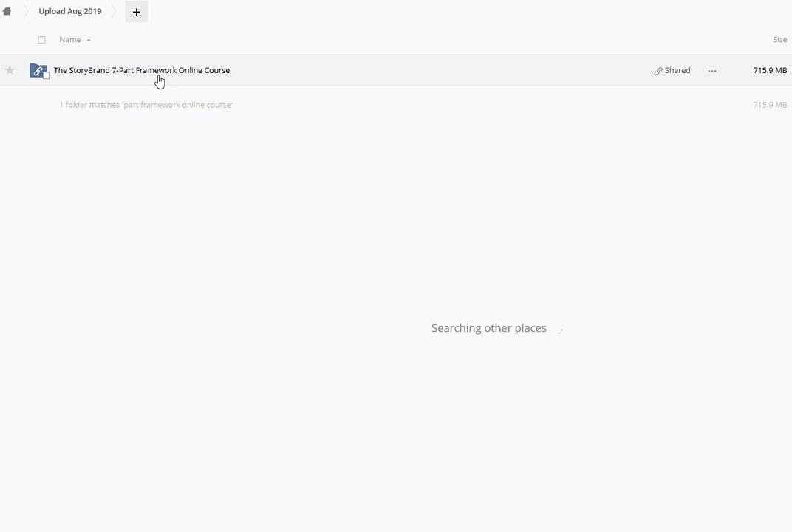
Task: Click the loading spinner beside Searching
Action: (559, 329)
